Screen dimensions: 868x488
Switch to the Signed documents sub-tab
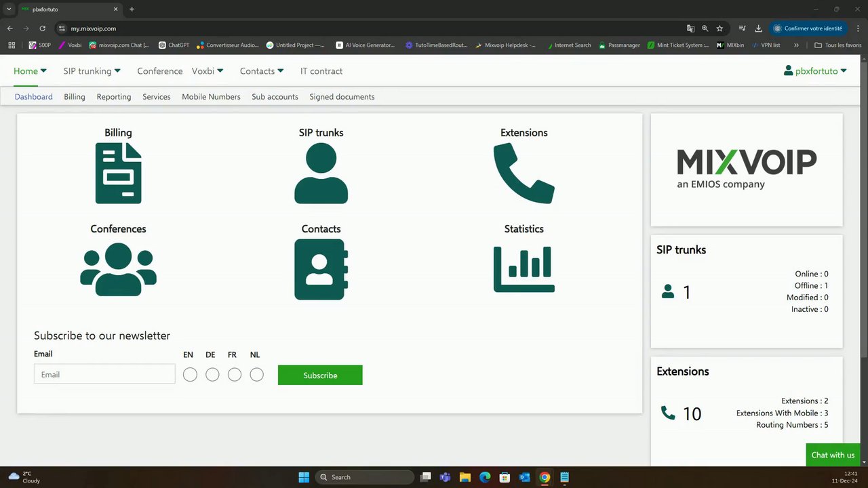click(x=342, y=96)
